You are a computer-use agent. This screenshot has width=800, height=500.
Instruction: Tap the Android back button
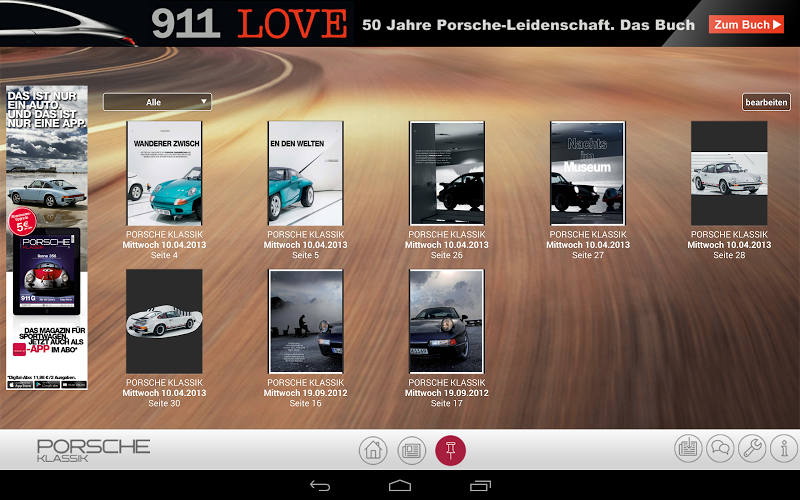(320, 485)
